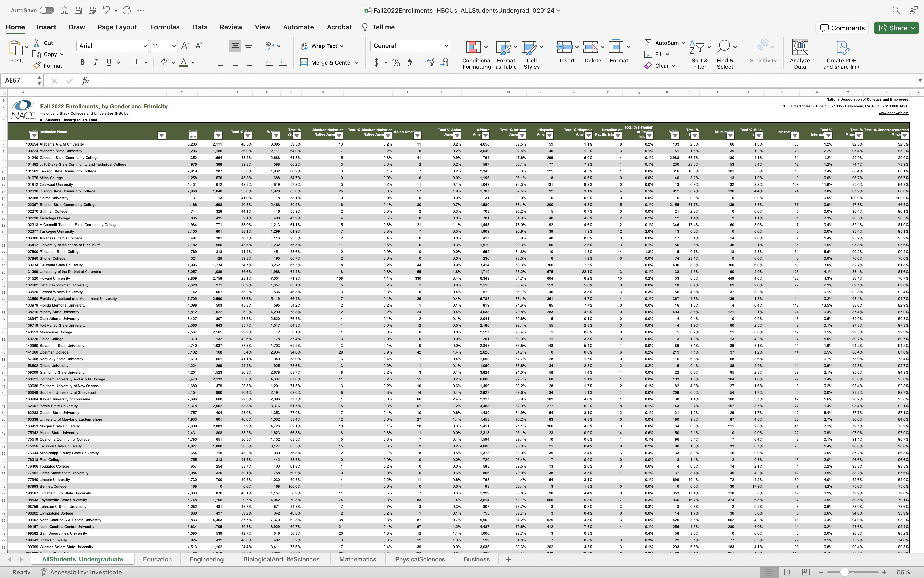Toggle the AutoSave switch

(47, 10)
